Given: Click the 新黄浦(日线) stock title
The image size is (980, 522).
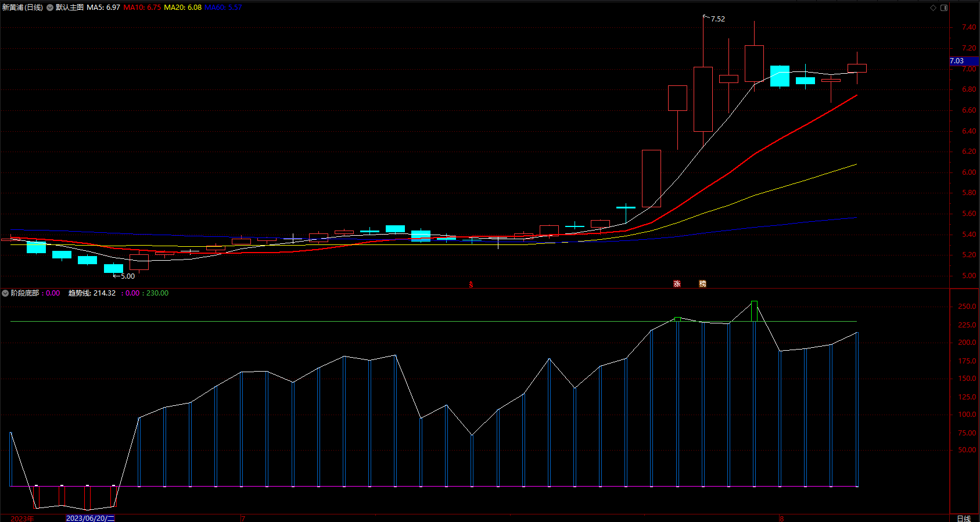Looking at the screenshot, I should click(x=22, y=8).
